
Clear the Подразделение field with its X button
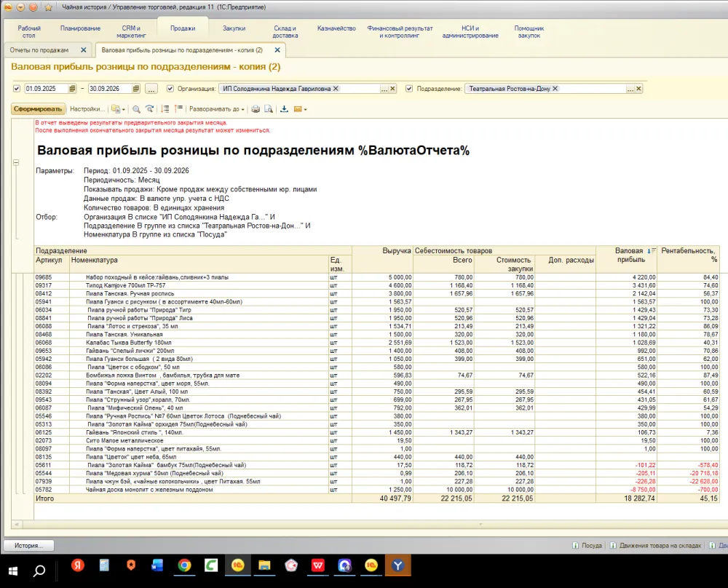(639, 89)
